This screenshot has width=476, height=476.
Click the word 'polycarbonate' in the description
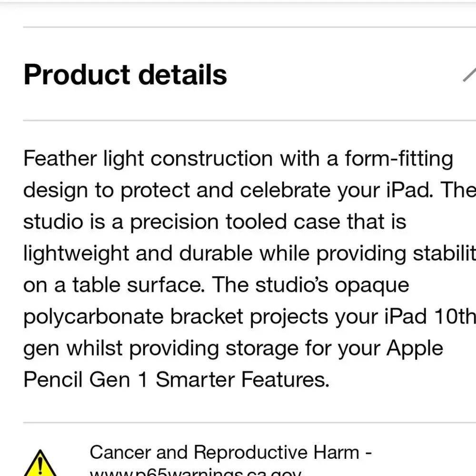pyautogui.click(x=93, y=317)
